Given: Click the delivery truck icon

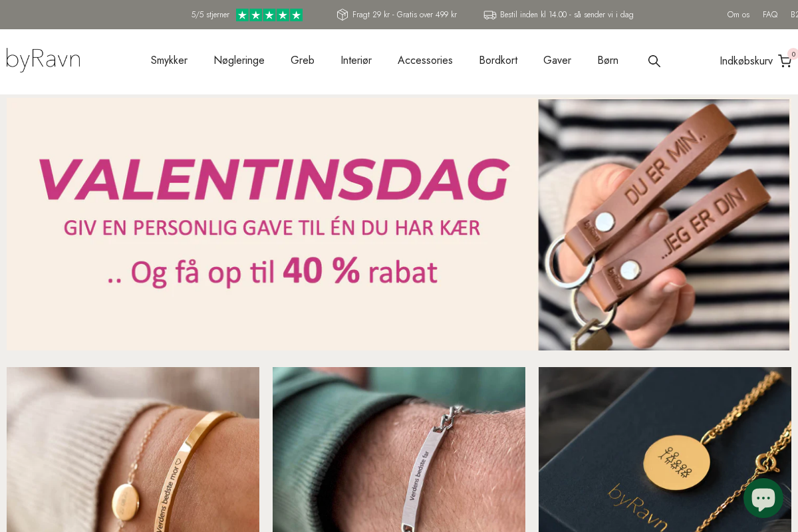Looking at the screenshot, I should click(x=490, y=15).
